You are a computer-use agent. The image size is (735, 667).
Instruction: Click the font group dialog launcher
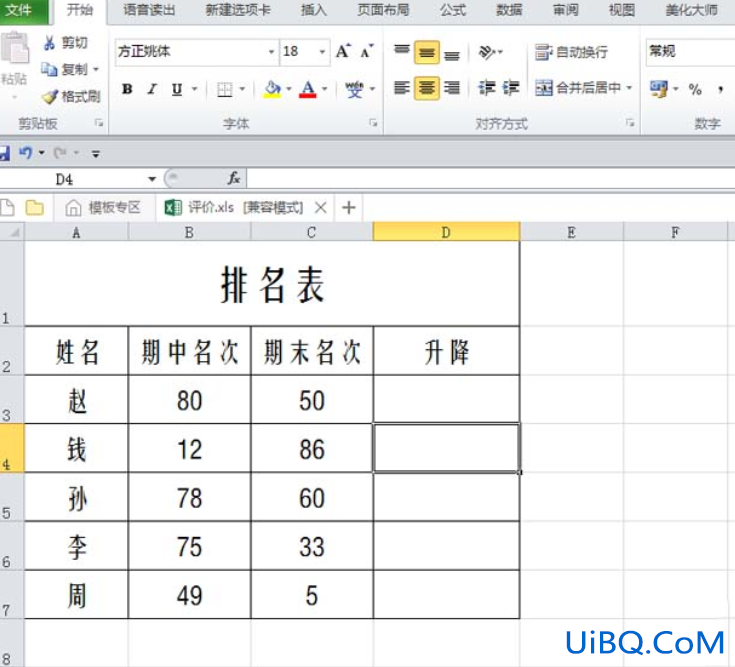pyautogui.click(x=373, y=123)
